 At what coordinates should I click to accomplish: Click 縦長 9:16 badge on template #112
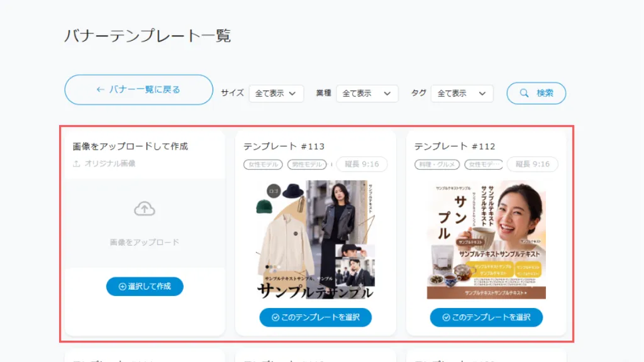[x=532, y=164]
